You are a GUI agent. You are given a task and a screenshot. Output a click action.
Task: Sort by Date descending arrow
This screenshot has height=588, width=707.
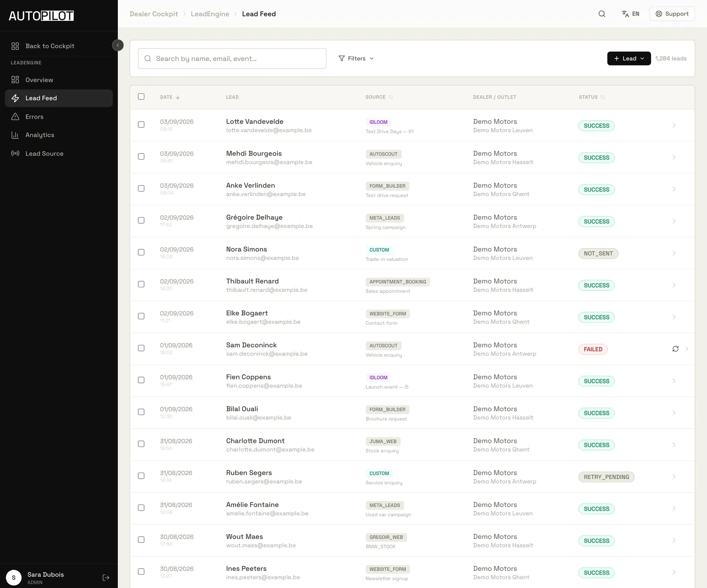pyautogui.click(x=178, y=97)
